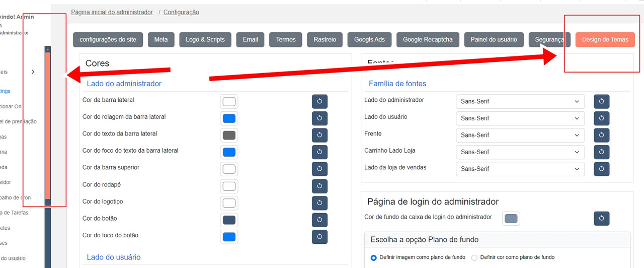Reset admin login box background color

[602, 218]
